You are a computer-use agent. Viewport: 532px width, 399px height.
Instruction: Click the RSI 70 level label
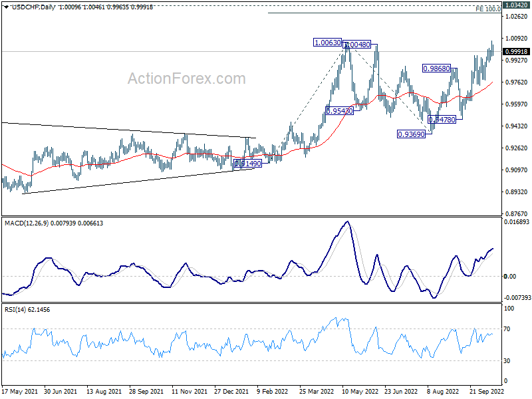pos(507,329)
